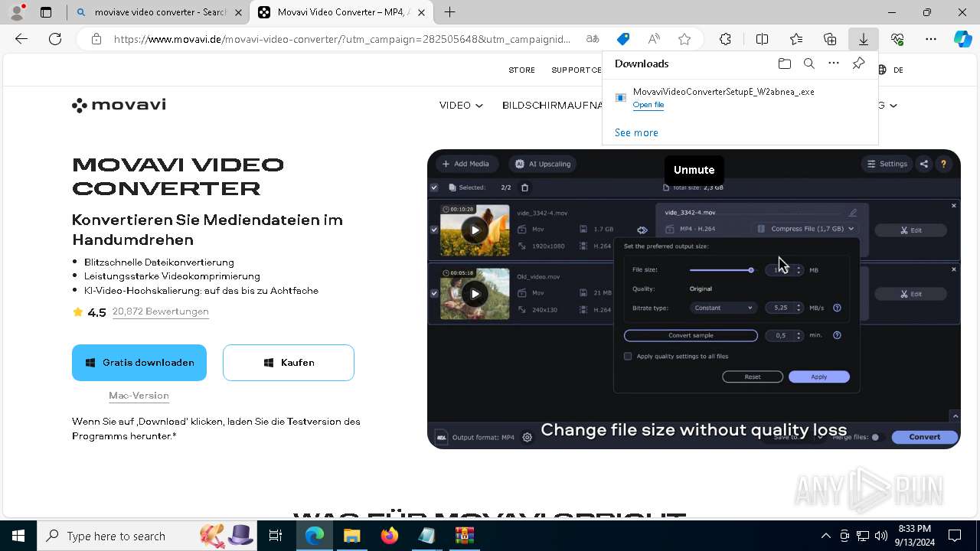Click the Movavi logo

pos(119,105)
